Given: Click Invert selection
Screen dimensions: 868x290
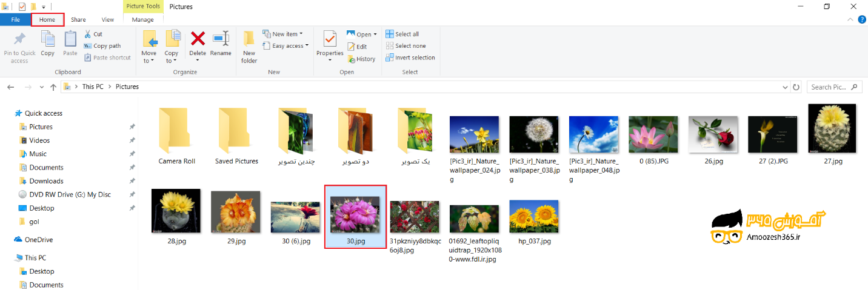Looking at the screenshot, I should point(410,58).
